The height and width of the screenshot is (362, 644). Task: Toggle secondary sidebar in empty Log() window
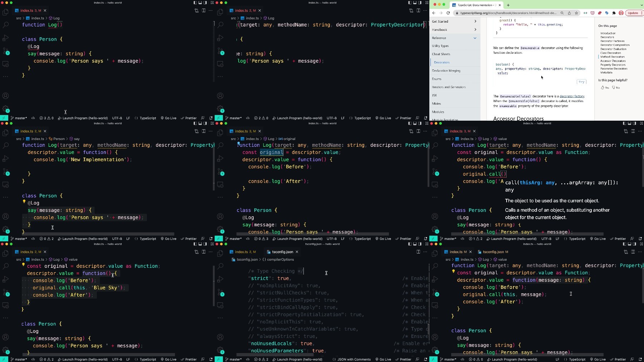coord(205,3)
